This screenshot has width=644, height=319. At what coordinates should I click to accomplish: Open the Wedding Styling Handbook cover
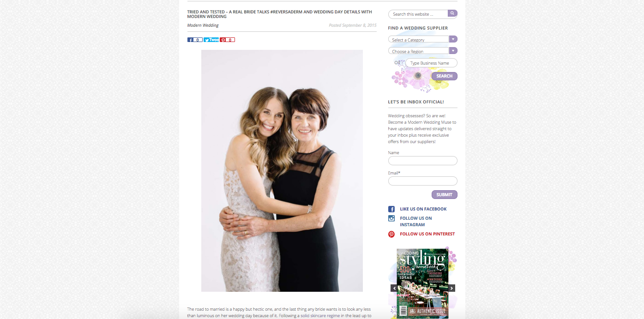(x=423, y=283)
